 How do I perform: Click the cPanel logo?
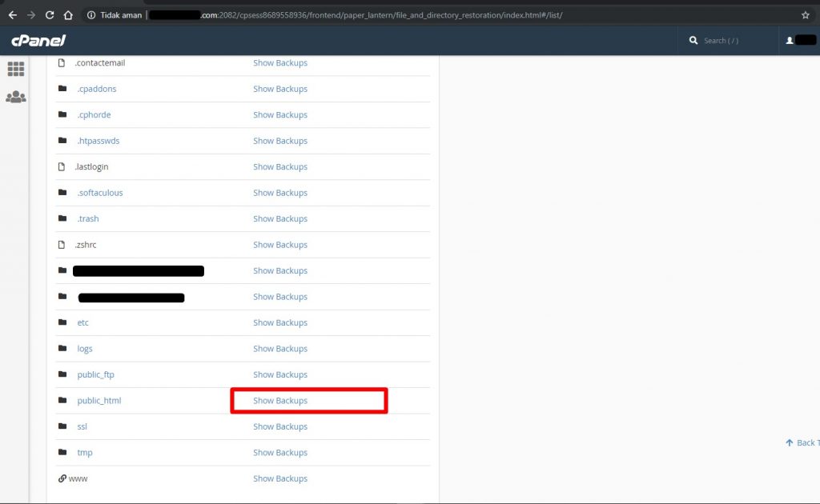point(38,41)
